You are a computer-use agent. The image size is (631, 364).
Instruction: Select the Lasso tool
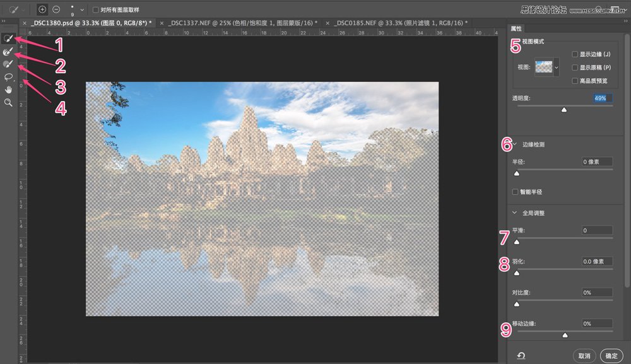8,76
